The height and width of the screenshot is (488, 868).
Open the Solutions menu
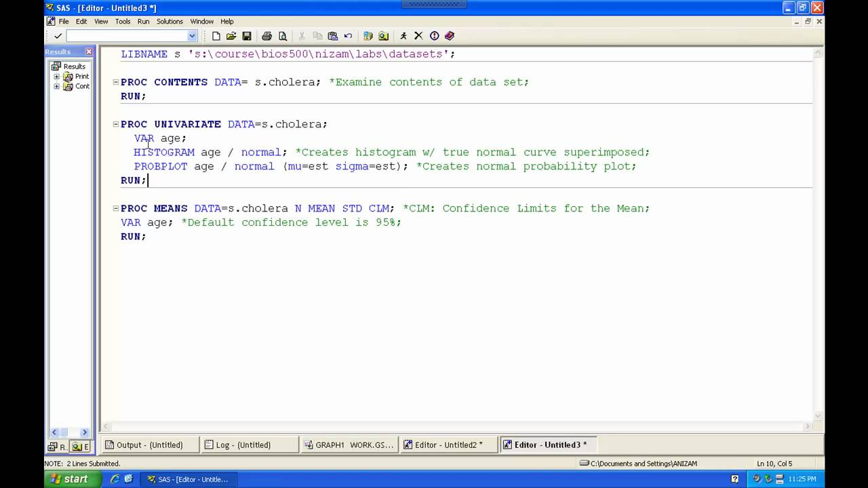[170, 21]
